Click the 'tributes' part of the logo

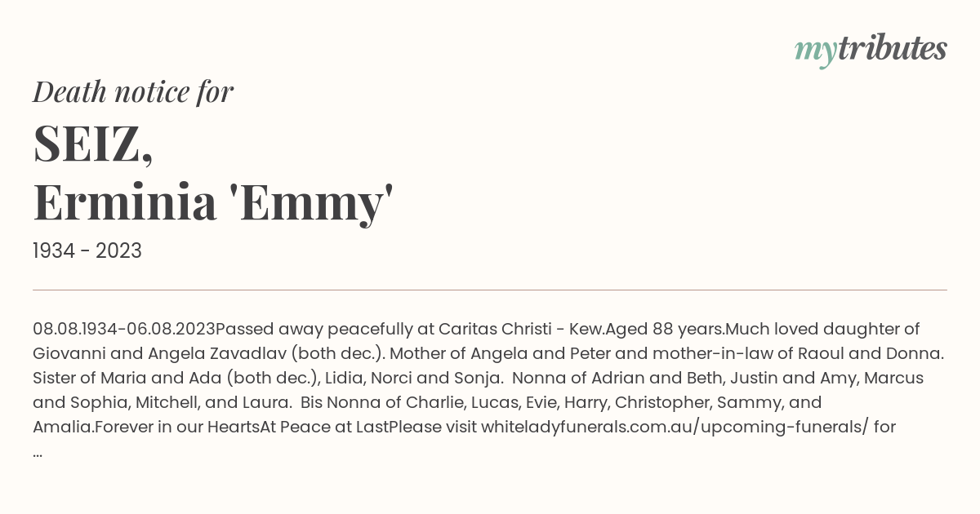892,48
